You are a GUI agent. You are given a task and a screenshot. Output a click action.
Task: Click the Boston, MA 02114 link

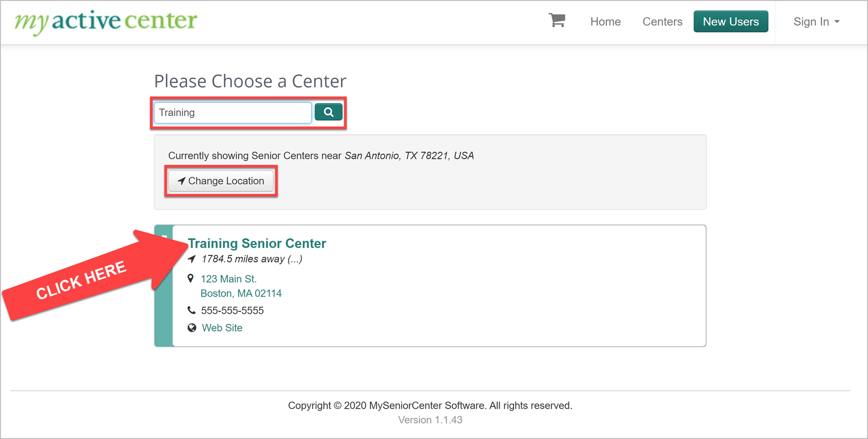coord(241,293)
